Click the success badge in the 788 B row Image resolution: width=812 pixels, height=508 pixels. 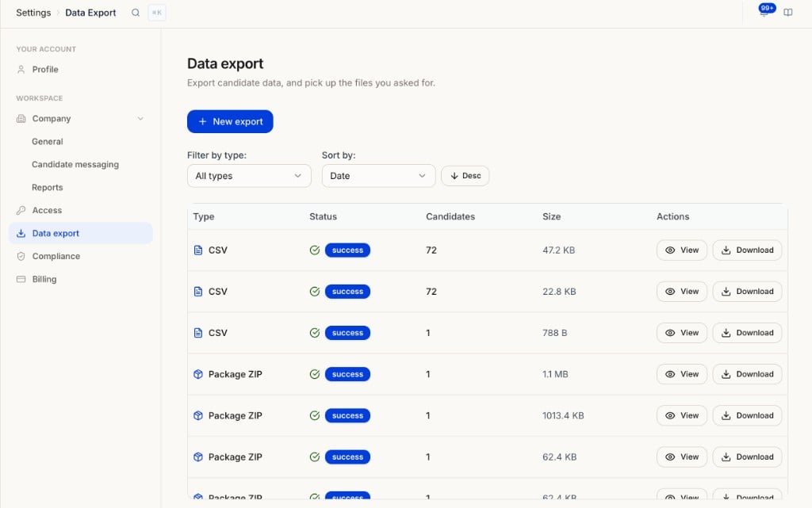[347, 333]
